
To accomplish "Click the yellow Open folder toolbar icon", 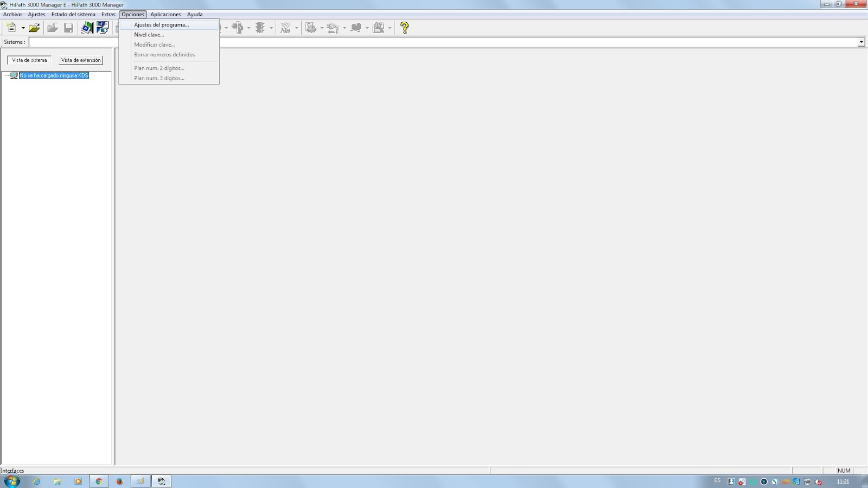I will [x=34, y=27].
